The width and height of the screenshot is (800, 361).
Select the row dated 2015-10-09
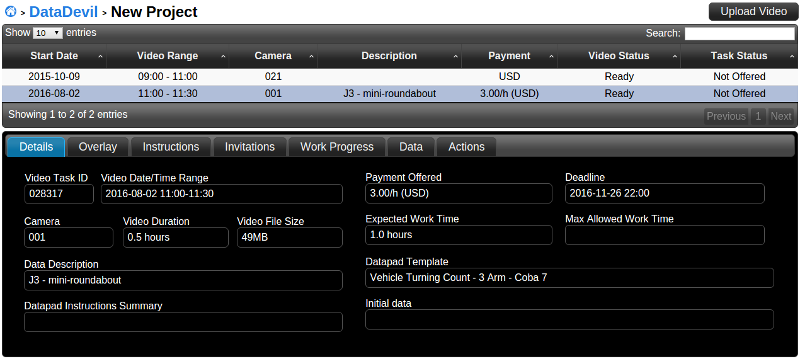tap(400, 77)
